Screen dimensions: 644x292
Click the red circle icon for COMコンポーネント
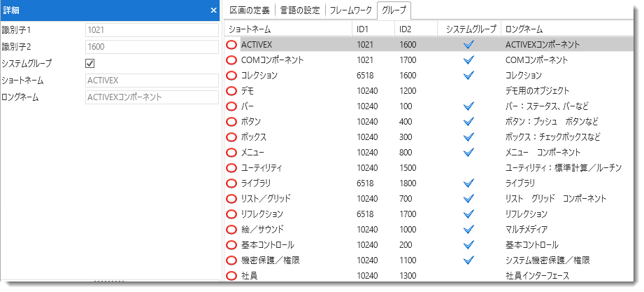click(x=231, y=60)
